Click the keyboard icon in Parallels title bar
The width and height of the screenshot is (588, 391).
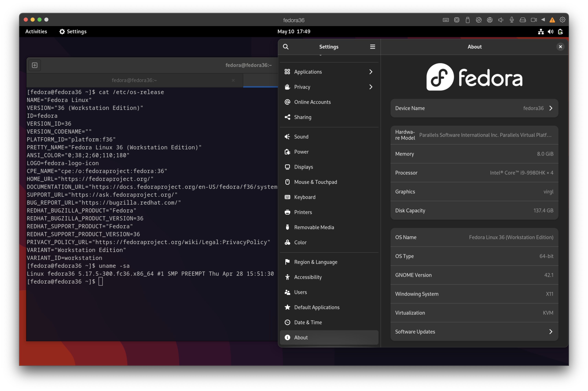coord(446,20)
